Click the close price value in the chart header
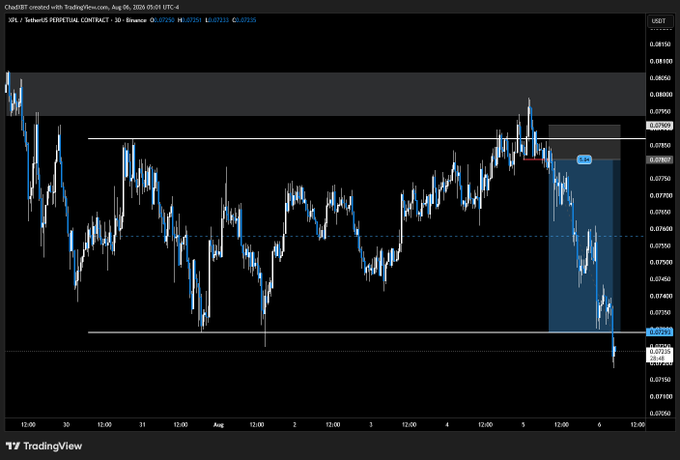Image resolution: width=680 pixels, height=460 pixels. [x=244, y=20]
